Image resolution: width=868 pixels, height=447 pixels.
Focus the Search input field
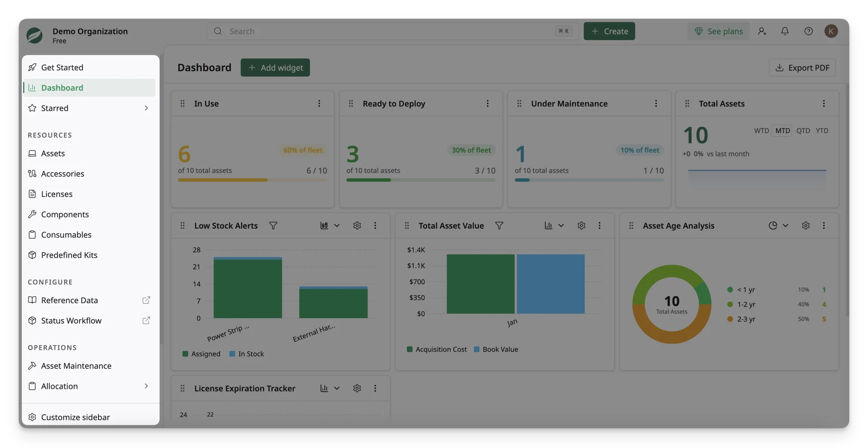[x=392, y=31]
